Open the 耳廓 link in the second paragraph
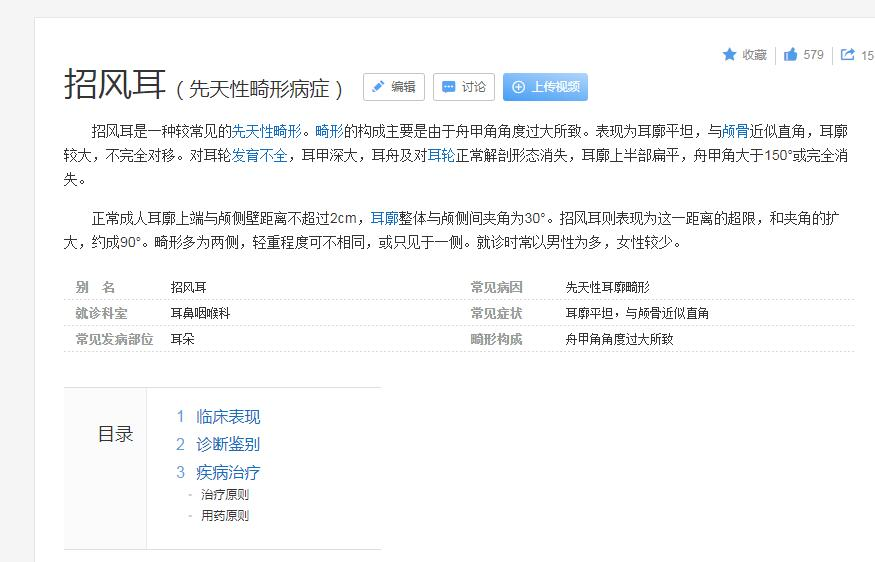 click(384, 218)
